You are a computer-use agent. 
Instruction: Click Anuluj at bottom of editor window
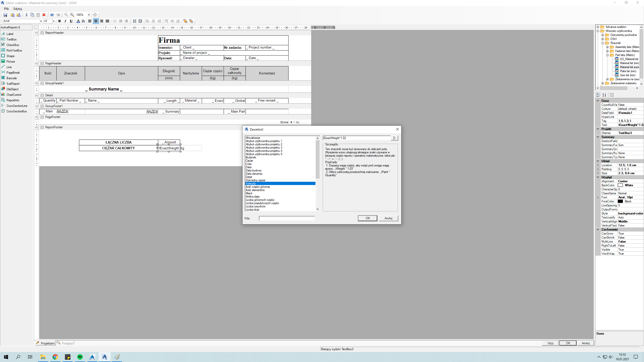click(586, 343)
